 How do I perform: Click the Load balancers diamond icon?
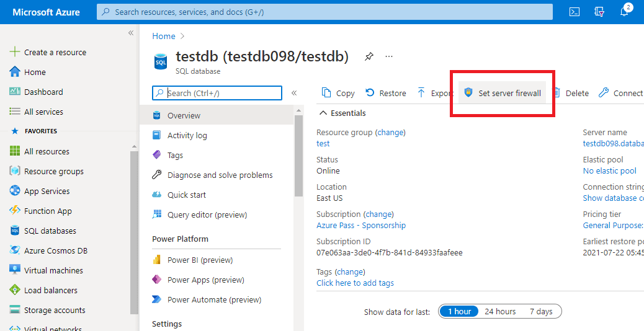(15, 290)
